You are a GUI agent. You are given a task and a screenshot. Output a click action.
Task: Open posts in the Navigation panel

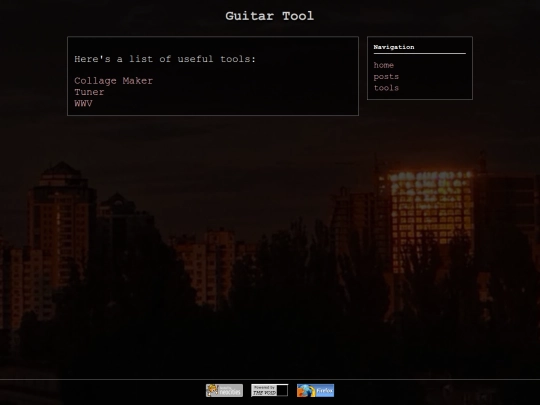[386, 77]
